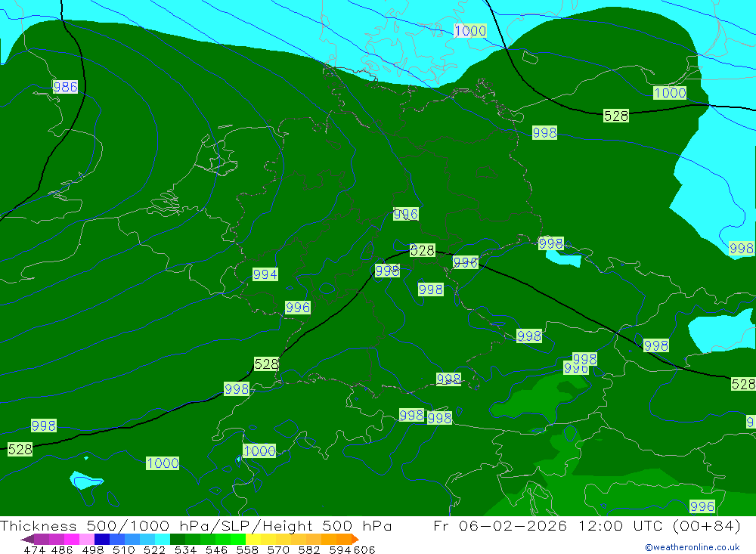756x554 pixels.
Task: Click the legend value 510
Action: pos(123,549)
